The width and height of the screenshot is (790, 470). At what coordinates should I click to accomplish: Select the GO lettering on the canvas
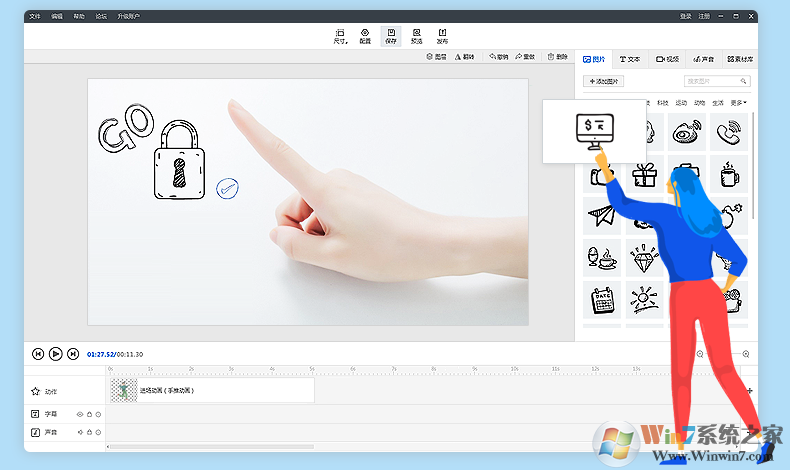tap(125, 127)
